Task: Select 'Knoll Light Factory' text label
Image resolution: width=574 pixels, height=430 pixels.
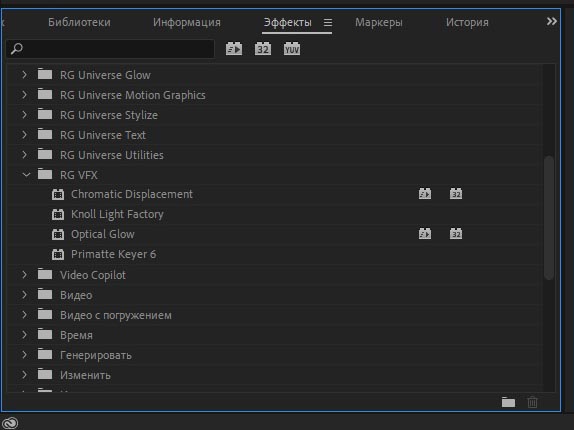Action: [117, 214]
